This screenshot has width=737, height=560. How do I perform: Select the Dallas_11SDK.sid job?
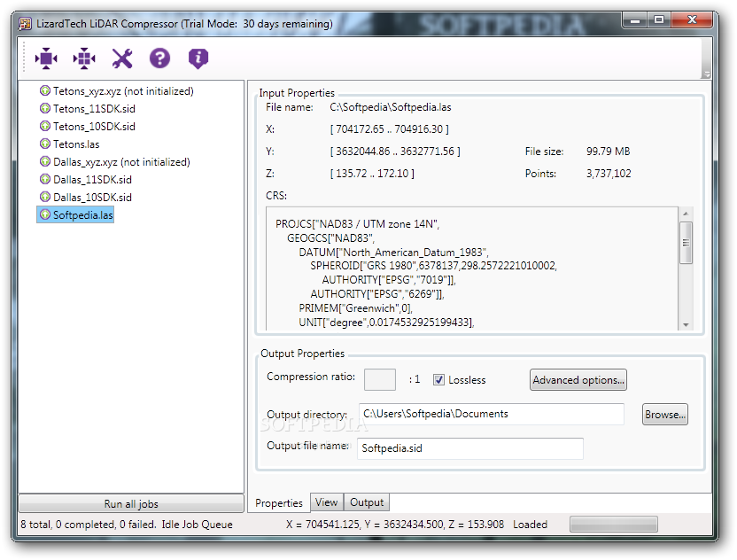coord(92,180)
